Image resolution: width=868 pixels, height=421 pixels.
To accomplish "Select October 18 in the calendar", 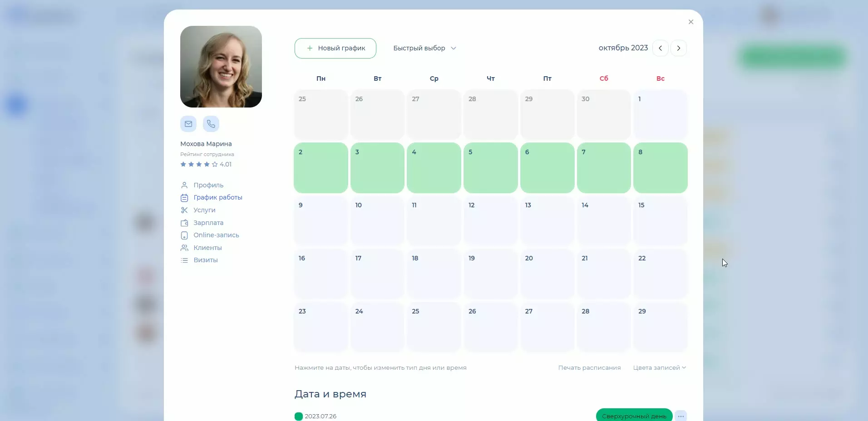I will pos(434,274).
